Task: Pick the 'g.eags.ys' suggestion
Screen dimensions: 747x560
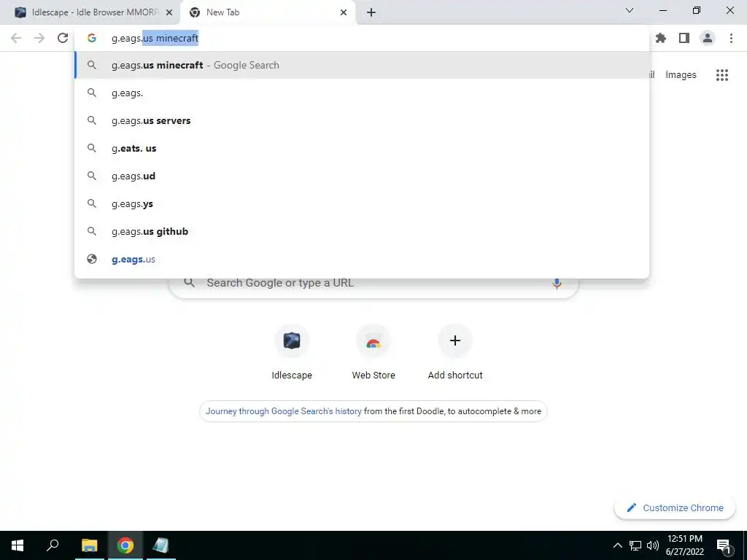Action: [x=362, y=203]
